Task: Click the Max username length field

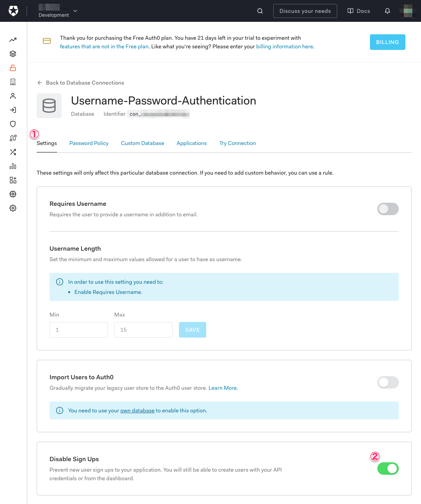Action: pos(143,330)
